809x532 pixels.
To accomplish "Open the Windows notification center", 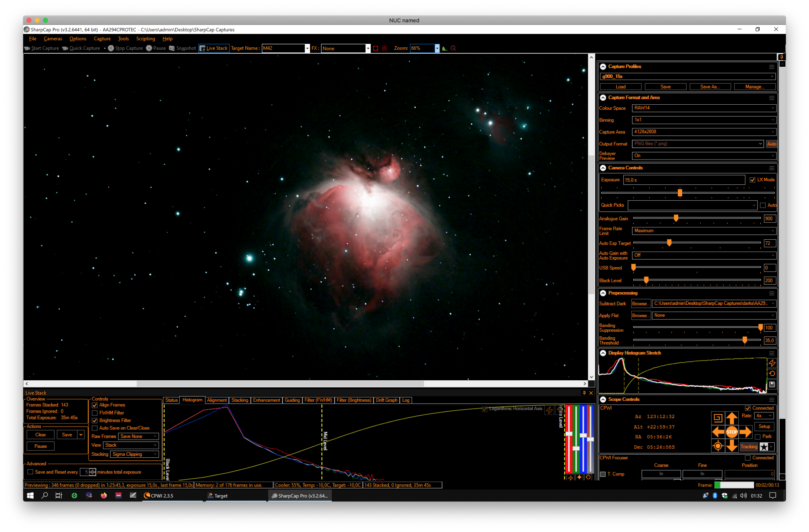I will (773, 496).
